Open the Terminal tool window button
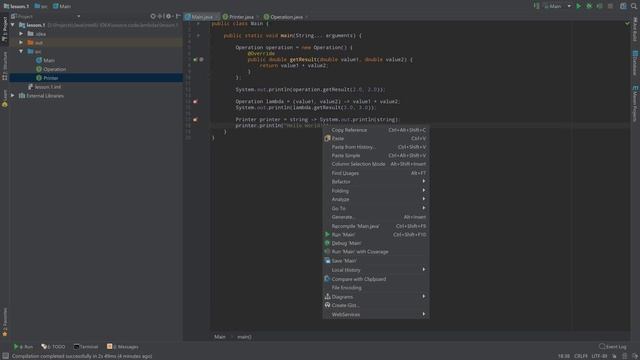Viewport: 640px width, 360px height. [86, 347]
